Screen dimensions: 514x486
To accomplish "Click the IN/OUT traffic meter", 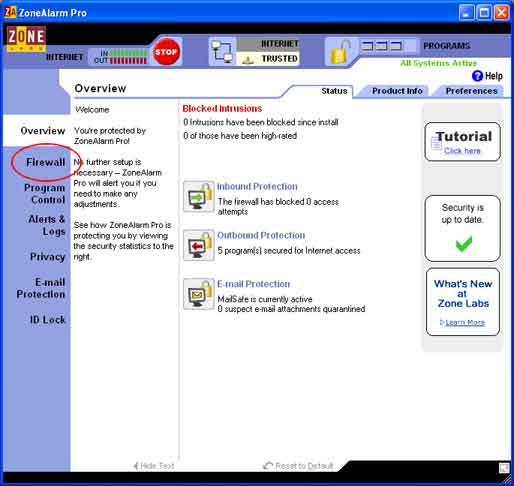I will [x=120, y=57].
